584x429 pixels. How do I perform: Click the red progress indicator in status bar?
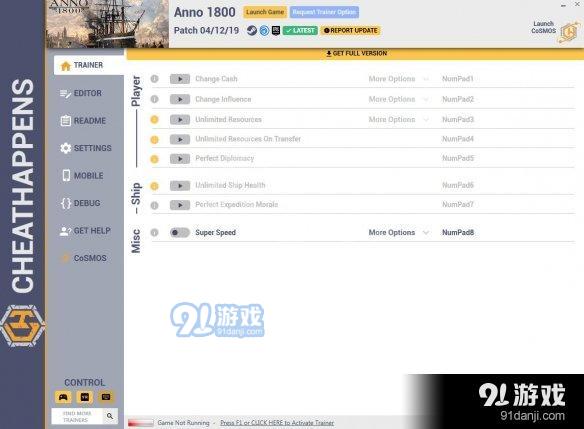tap(140, 423)
